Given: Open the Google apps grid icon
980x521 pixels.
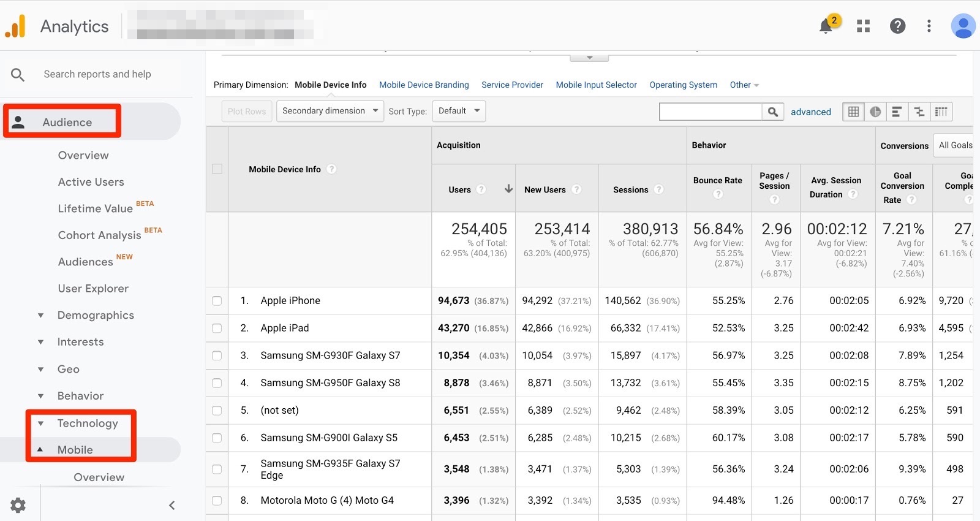Looking at the screenshot, I should pyautogui.click(x=863, y=26).
